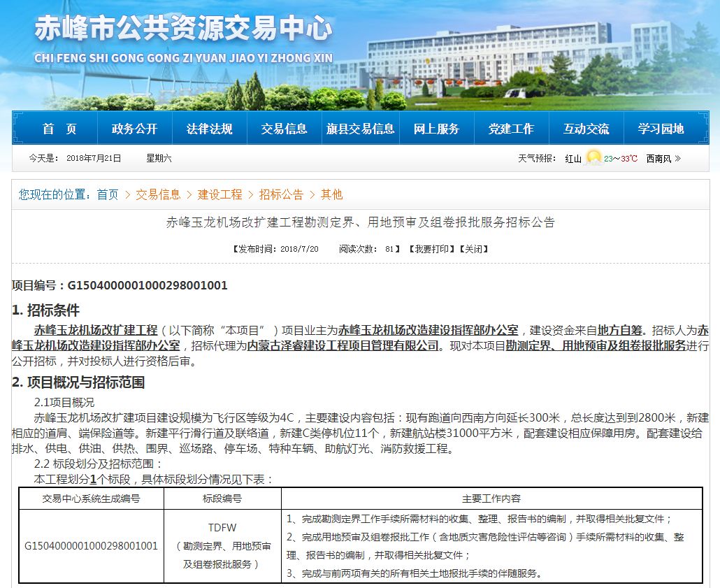Open the 学习园地 menu item
The image size is (720, 588).
tap(661, 129)
